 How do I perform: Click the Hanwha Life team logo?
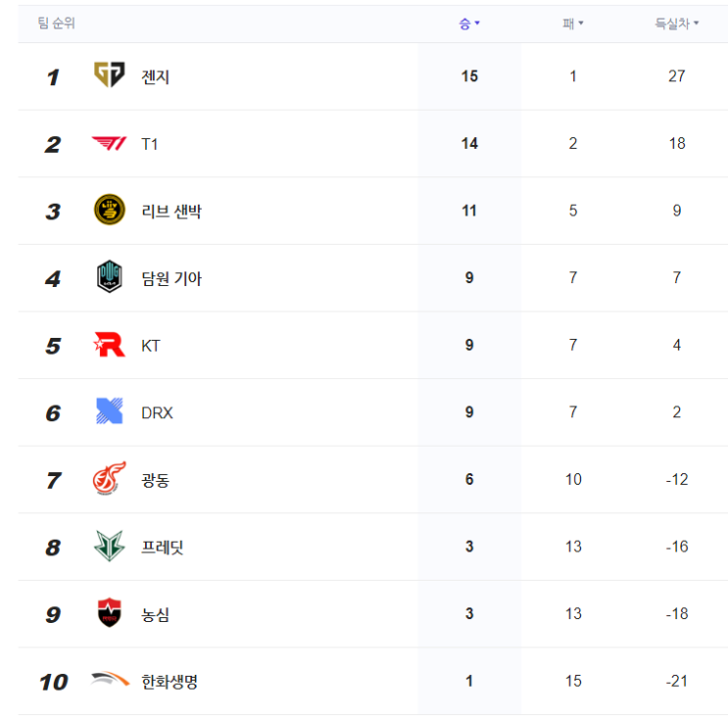pyautogui.click(x=109, y=681)
